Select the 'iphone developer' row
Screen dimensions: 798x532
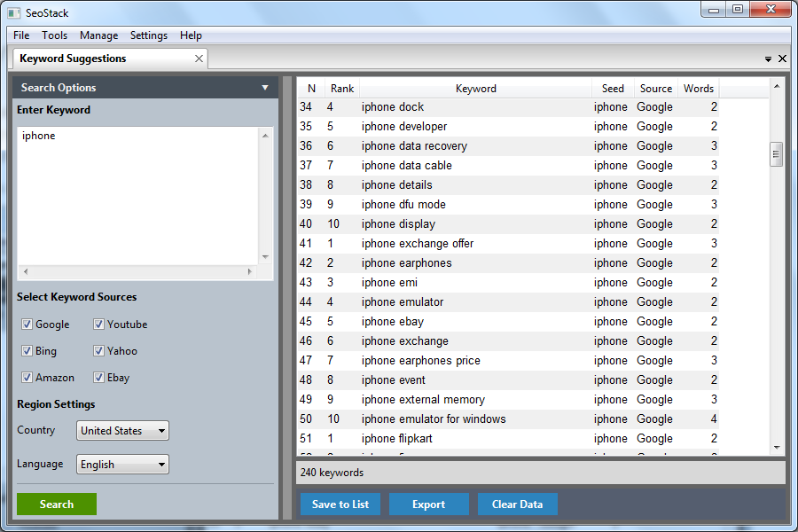point(508,126)
